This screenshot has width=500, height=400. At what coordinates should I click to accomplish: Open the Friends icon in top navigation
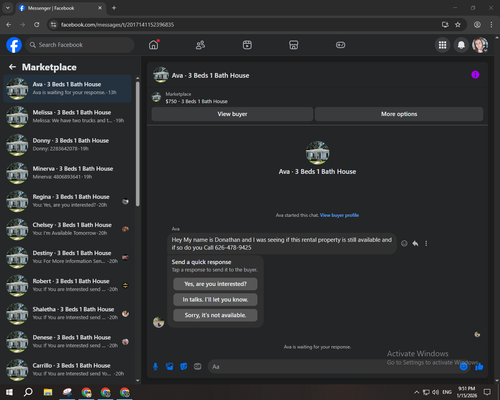[x=200, y=45]
